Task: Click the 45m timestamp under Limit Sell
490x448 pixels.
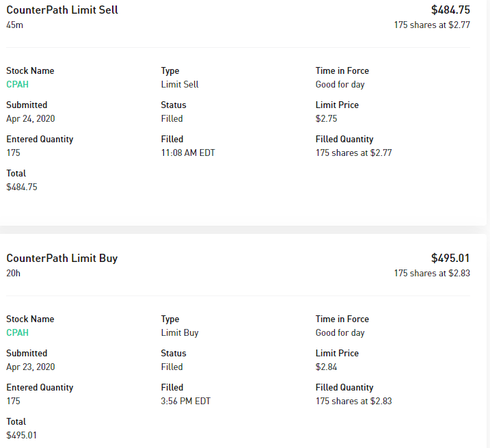Action: tap(14, 25)
